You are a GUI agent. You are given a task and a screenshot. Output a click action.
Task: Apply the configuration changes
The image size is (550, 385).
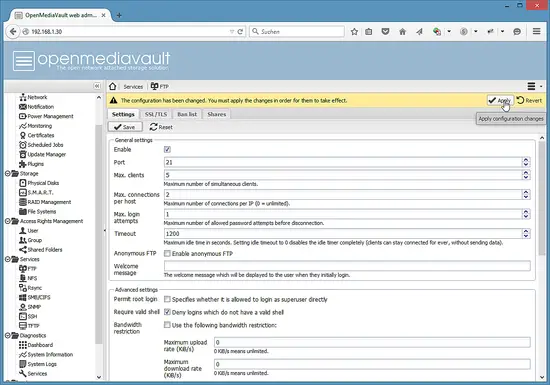(x=500, y=101)
